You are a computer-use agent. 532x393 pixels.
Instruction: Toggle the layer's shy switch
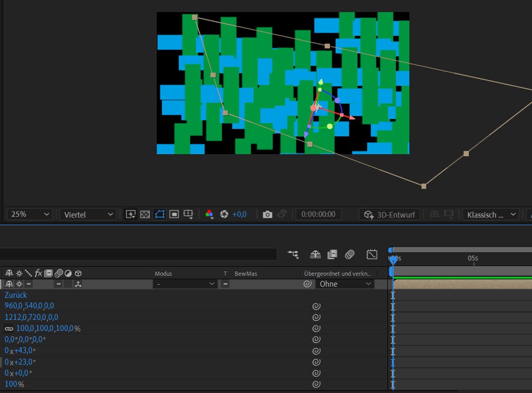tap(9, 284)
